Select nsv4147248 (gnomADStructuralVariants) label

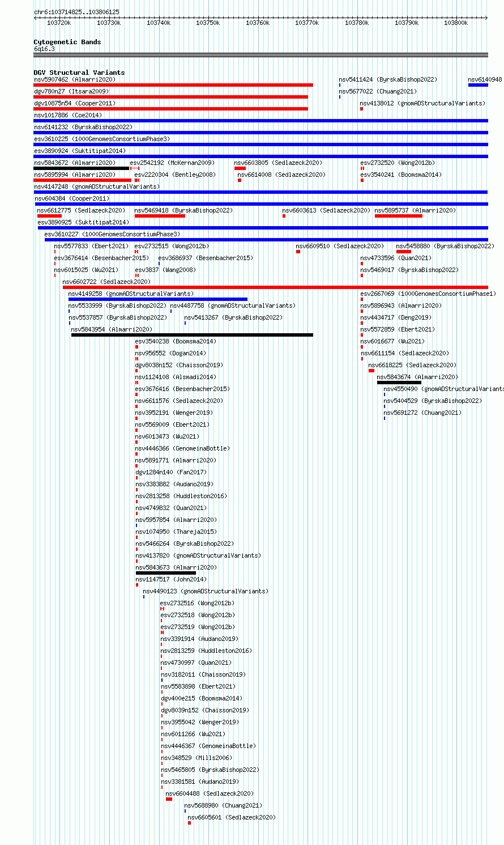(x=97, y=187)
